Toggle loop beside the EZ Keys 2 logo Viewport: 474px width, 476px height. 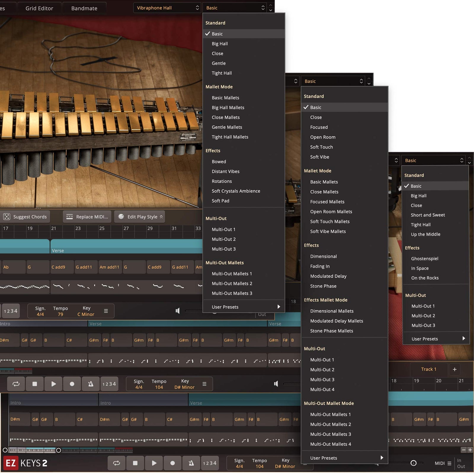[x=116, y=463]
